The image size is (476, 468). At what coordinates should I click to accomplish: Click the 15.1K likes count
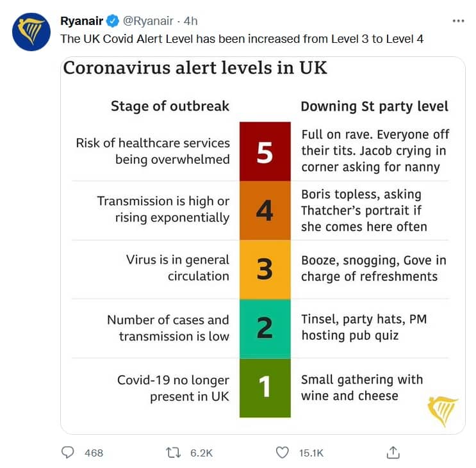pos(311,453)
